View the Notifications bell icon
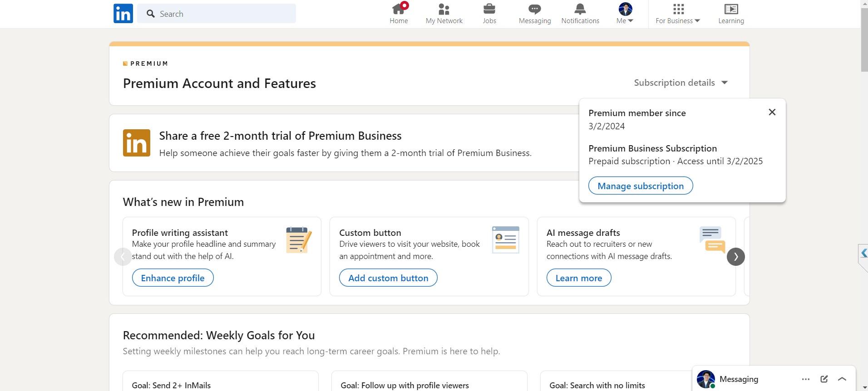This screenshot has width=868, height=391. tap(580, 9)
